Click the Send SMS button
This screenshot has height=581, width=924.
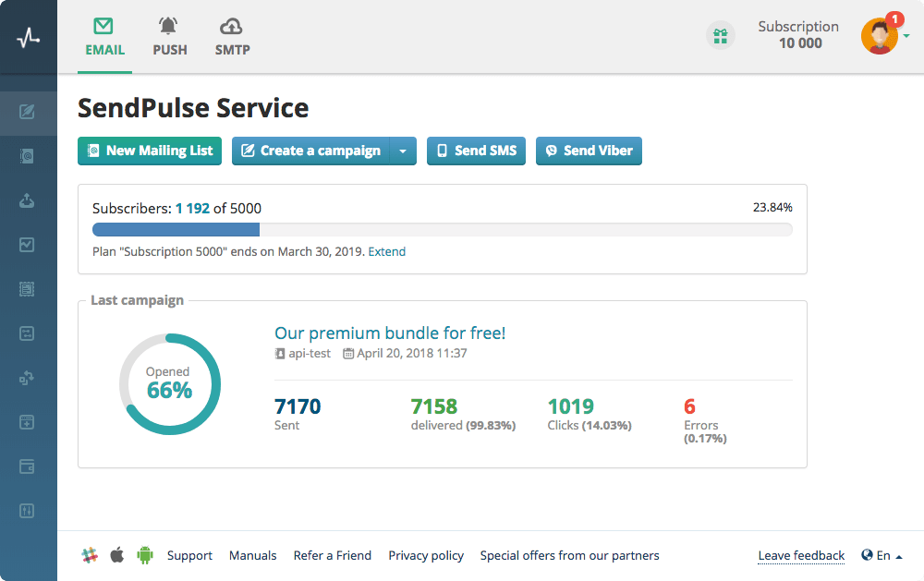pyautogui.click(x=476, y=151)
